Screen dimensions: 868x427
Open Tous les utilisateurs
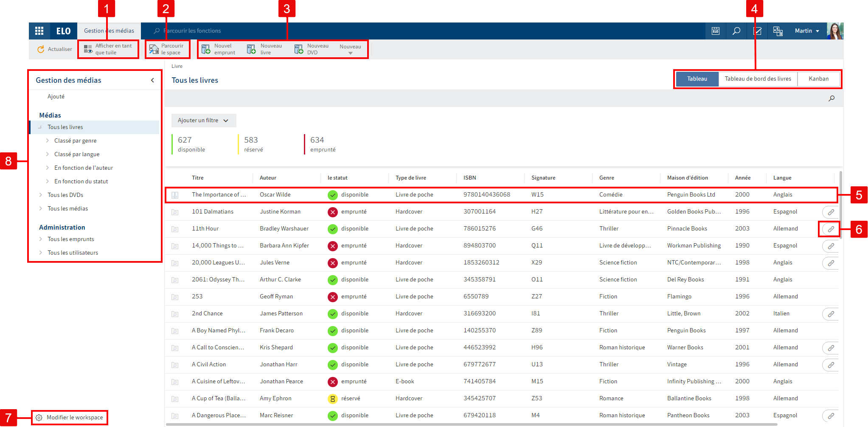pyautogui.click(x=73, y=253)
